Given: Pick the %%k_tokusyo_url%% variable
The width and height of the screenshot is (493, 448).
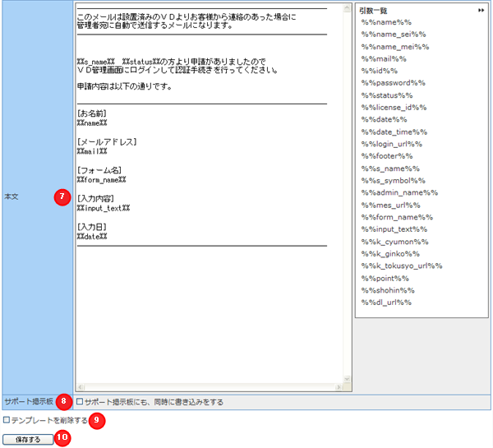Looking at the screenshot, I should (x=402, y=266).
